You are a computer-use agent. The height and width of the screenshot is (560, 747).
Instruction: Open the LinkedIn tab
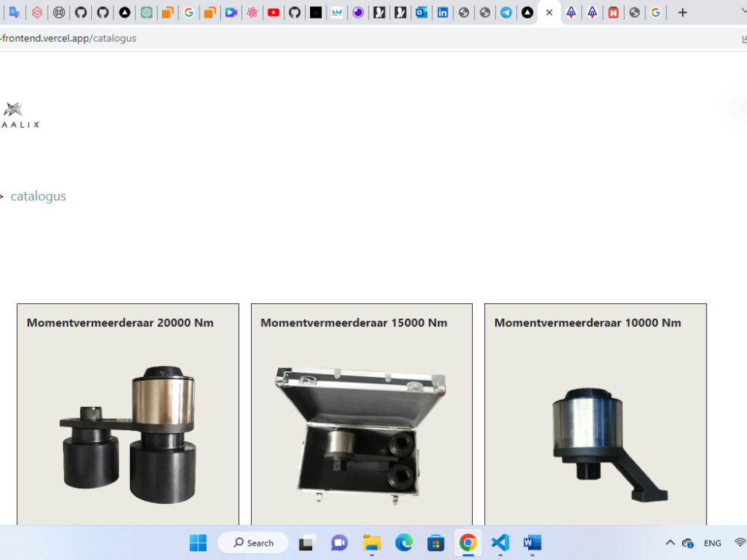coord(442,13)
